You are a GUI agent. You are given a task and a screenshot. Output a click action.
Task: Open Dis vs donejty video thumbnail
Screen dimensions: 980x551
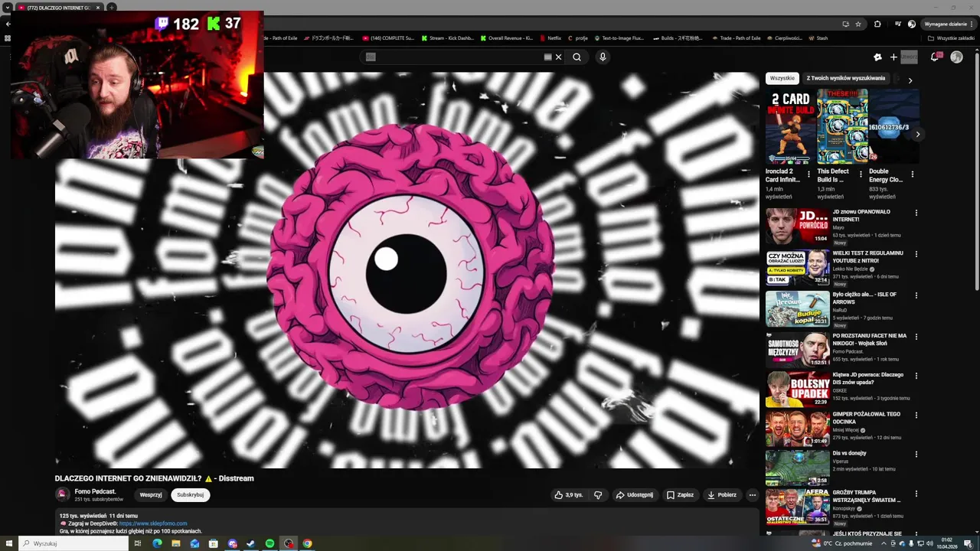(798, 468)
